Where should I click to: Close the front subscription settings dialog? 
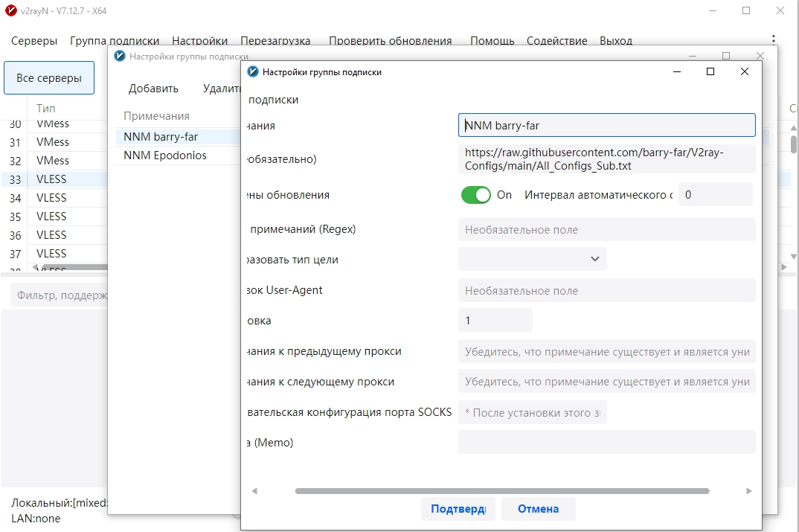click(x=745, y=72)
